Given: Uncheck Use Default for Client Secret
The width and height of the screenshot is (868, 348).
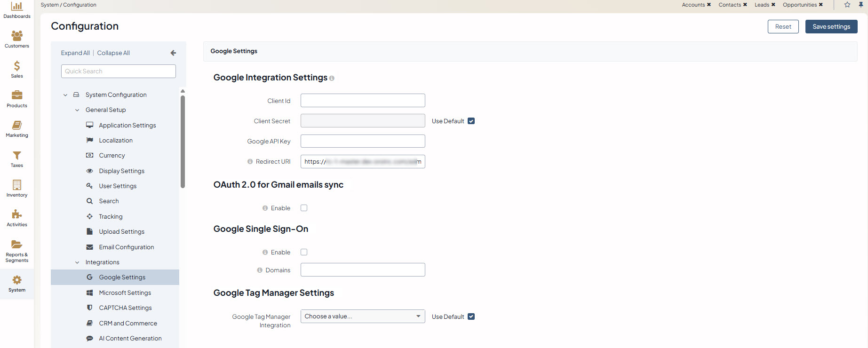Looking at the screenshot, I should coord(471,121).
